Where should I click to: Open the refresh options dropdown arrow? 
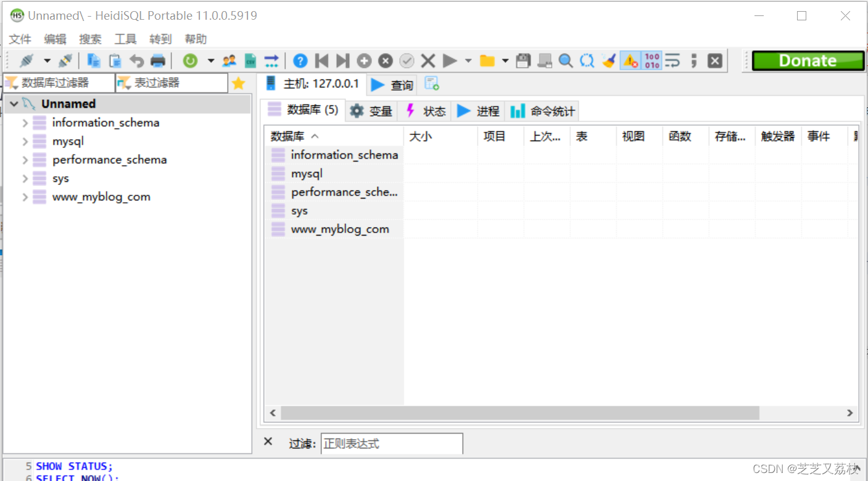pos(211,61)
